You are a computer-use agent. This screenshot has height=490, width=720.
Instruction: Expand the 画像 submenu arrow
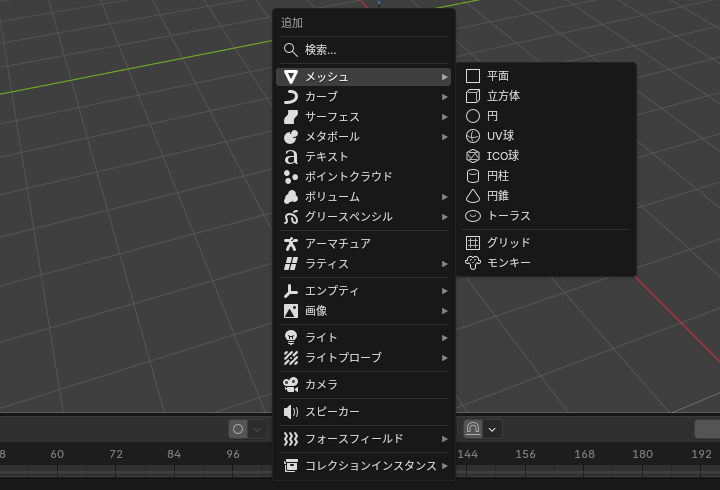[444, 311]
